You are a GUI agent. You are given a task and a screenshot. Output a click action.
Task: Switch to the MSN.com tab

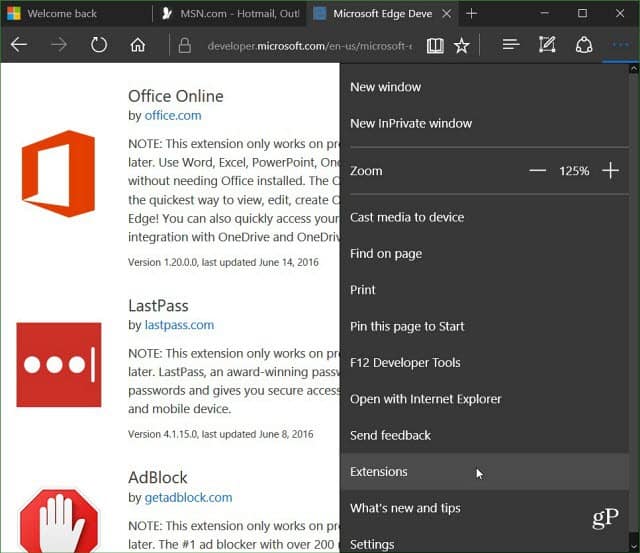pos(231,13)
